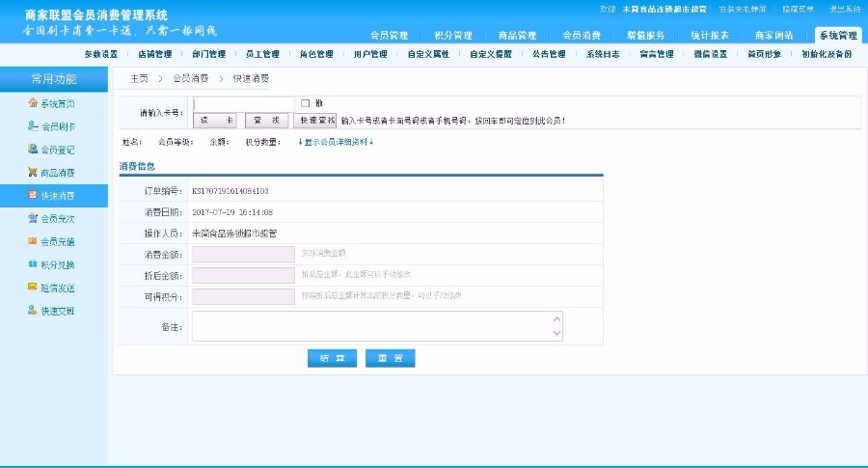Open 店铺管理 in the submenu bar
The height and width of the screenshot is (468, 868).
pos(155,54)
